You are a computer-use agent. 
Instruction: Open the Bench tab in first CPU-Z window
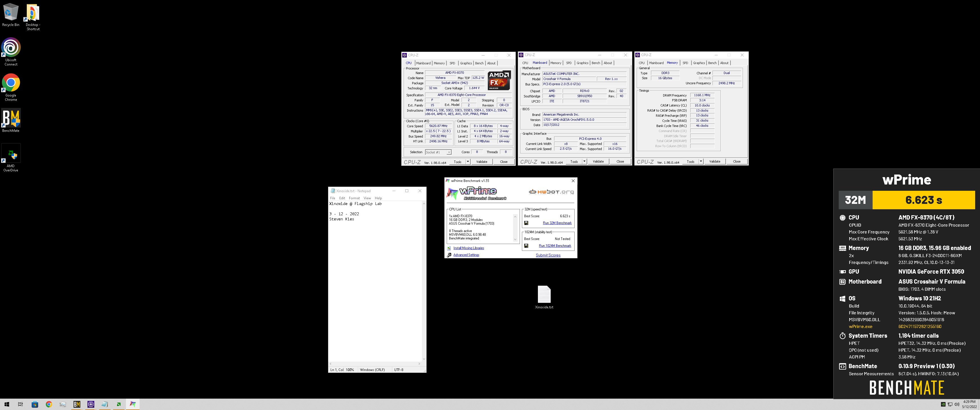pyautogui.click(x=479, y=63)
